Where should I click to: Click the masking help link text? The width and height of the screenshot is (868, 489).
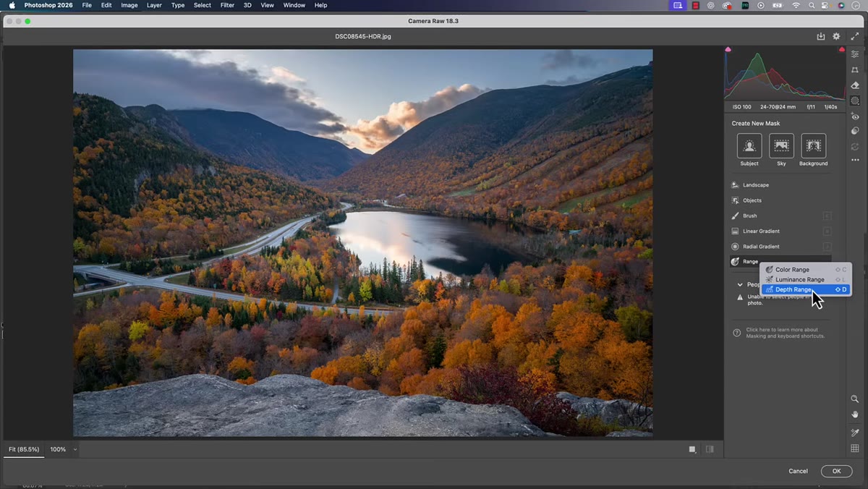click(786, 333)
